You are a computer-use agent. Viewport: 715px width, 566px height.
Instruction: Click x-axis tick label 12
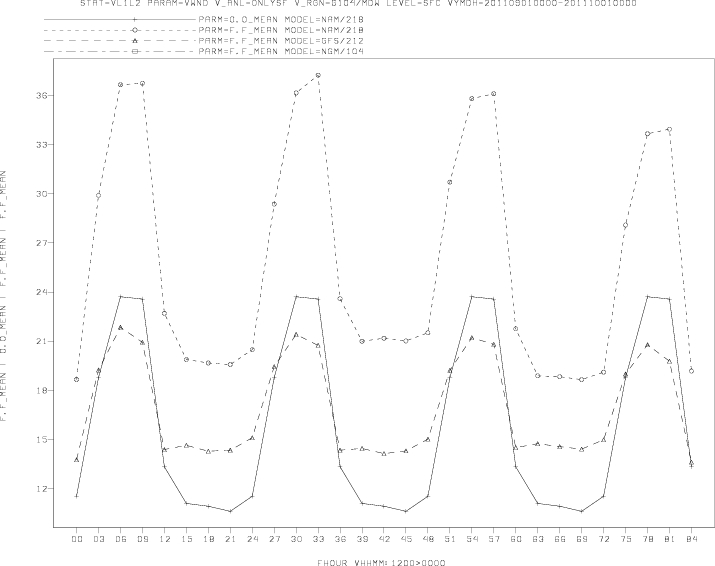(165, 539)
